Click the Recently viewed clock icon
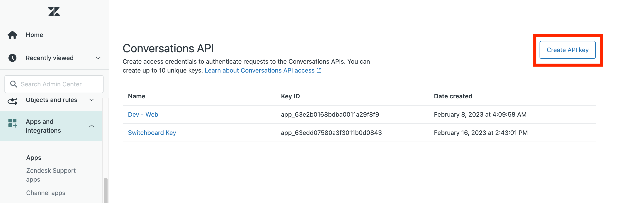644x203 pixels. [12, 58]
